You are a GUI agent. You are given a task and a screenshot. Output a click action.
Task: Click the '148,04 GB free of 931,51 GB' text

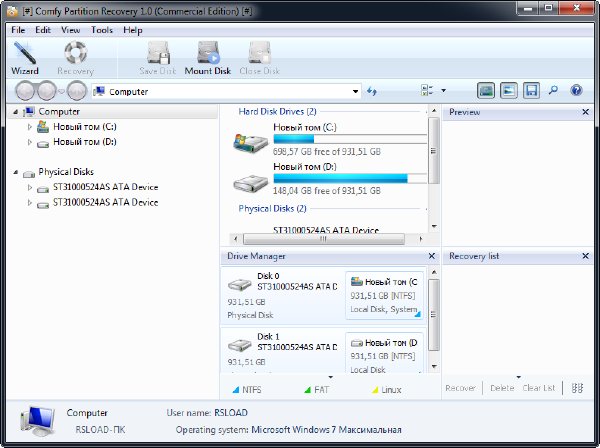pyautogui.click(x=327, y=191)
